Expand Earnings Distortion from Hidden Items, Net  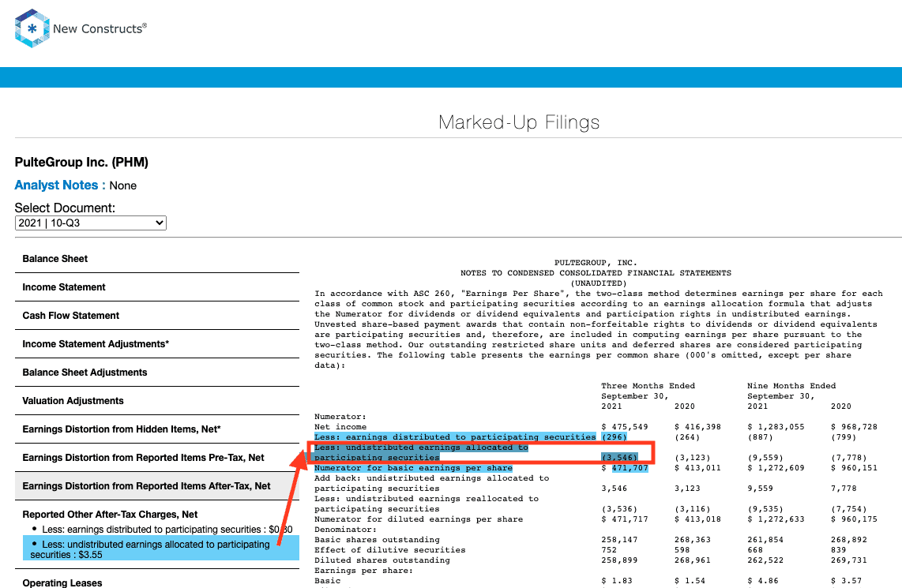point(122,429)
